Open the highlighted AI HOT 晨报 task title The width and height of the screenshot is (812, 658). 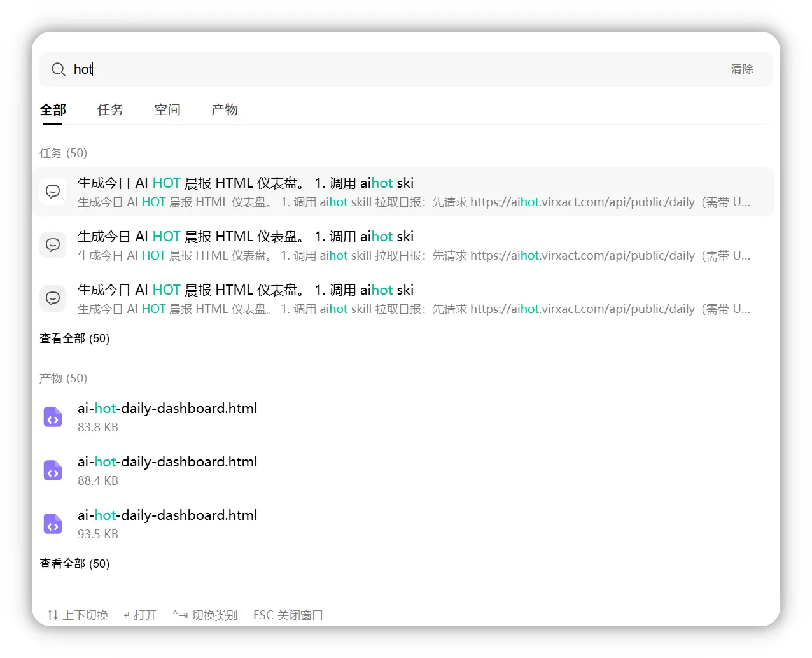(x=246, y=183)
